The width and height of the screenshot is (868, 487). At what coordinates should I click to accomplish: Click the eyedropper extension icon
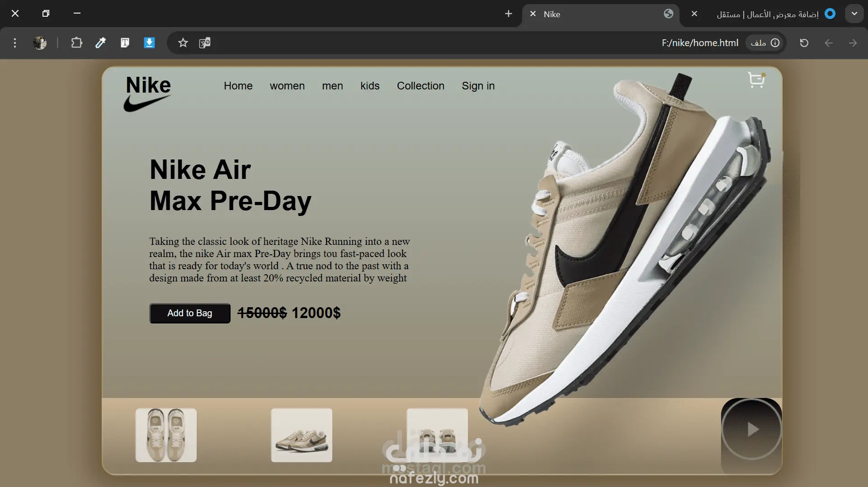coord(100,43)
